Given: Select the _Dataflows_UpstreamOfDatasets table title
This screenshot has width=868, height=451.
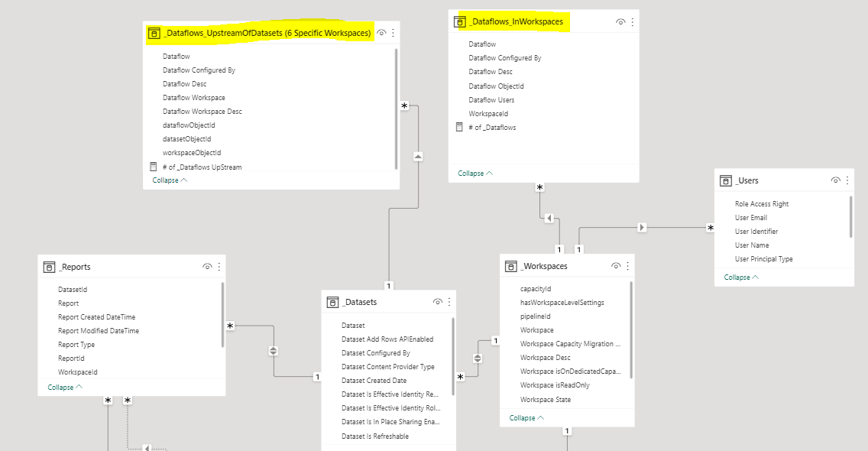Looking at the screenshot, I should (x=268, y=33).
